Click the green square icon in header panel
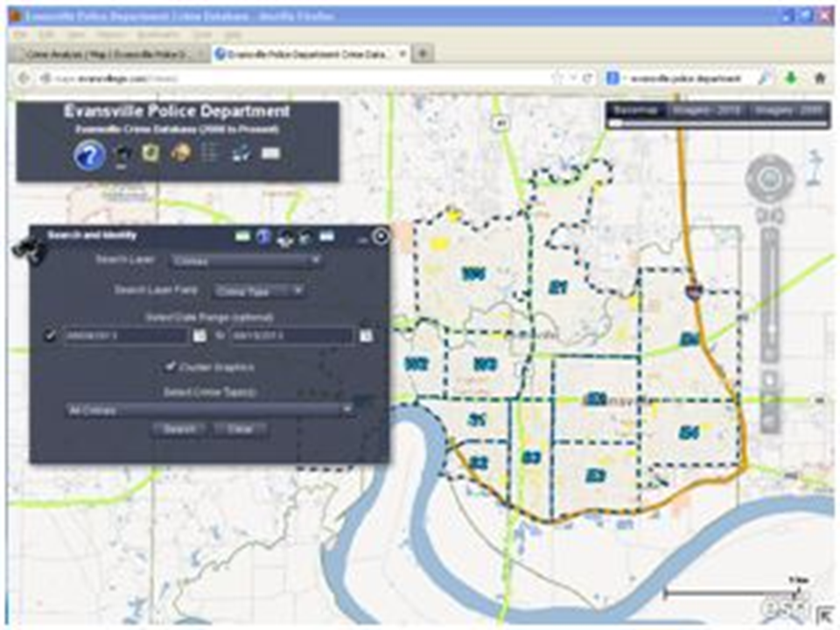 [150, 153]
